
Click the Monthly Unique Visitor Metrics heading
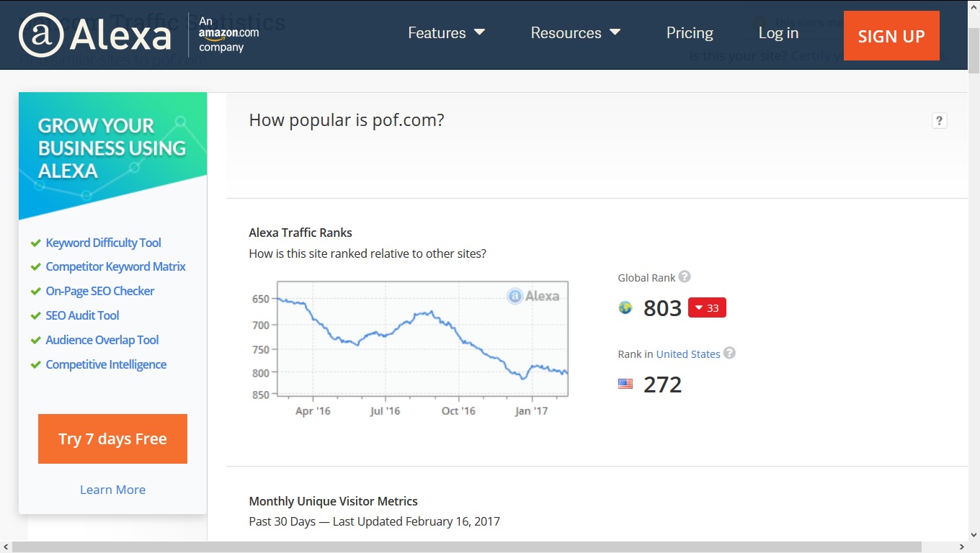(333, 501)
